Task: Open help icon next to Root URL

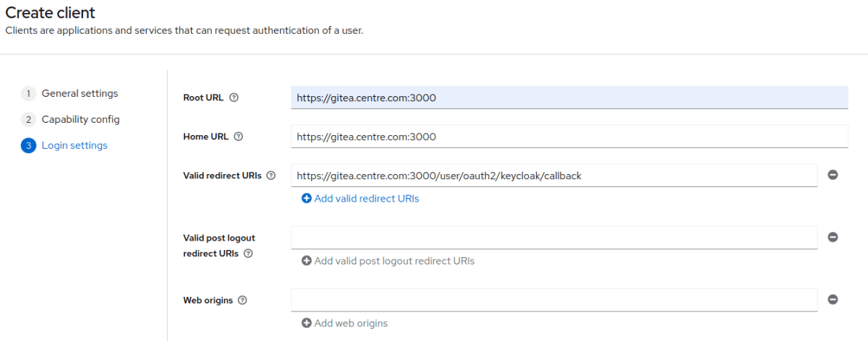Action: [234, 98]
